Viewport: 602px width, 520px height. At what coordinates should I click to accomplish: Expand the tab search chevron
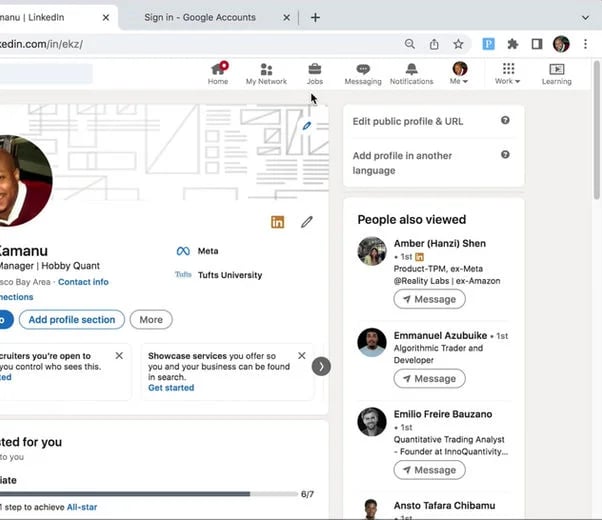585,17
